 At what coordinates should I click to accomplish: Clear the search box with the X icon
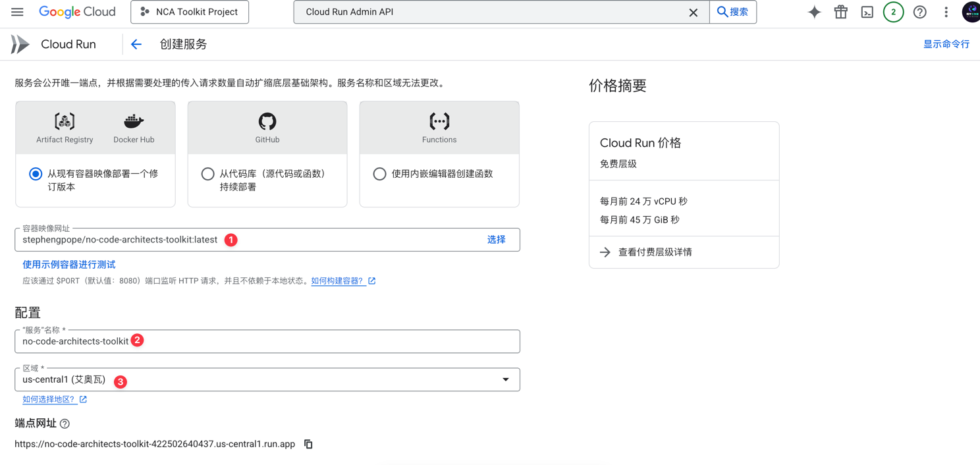pyautogui.click(x=693, y=12)
